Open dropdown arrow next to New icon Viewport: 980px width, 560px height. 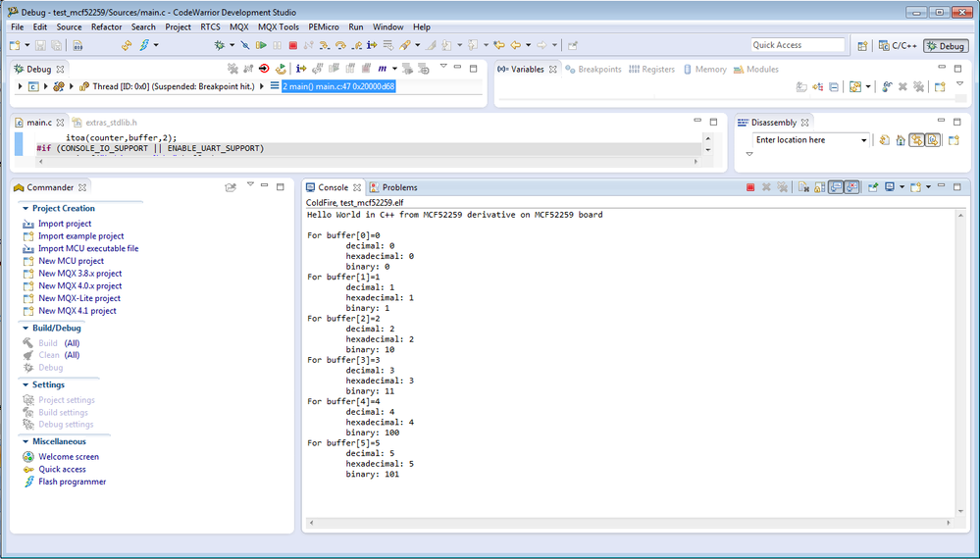coord(26,45)
